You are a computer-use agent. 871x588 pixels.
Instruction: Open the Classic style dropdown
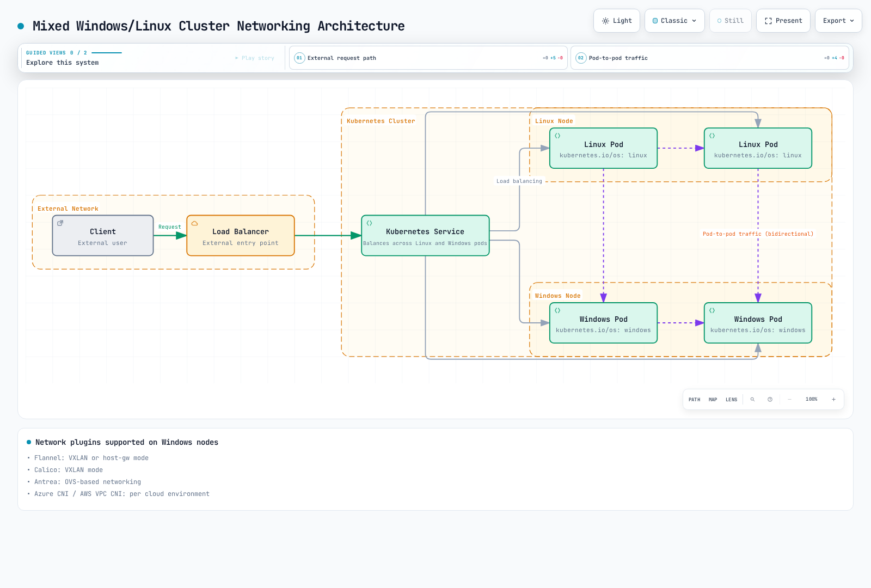(x=674, y=21)
